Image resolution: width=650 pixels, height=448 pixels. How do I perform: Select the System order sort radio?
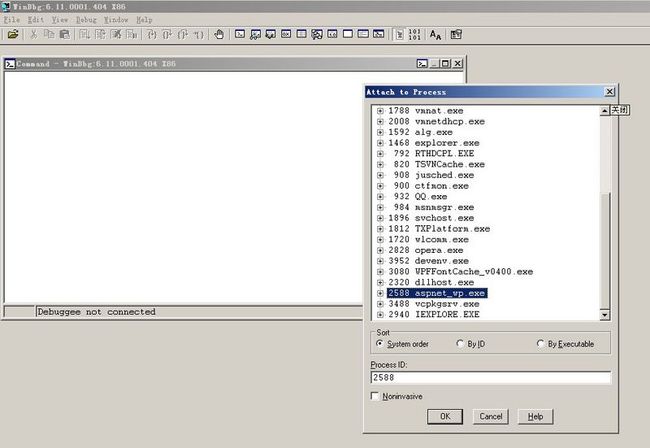coord(379,344)
